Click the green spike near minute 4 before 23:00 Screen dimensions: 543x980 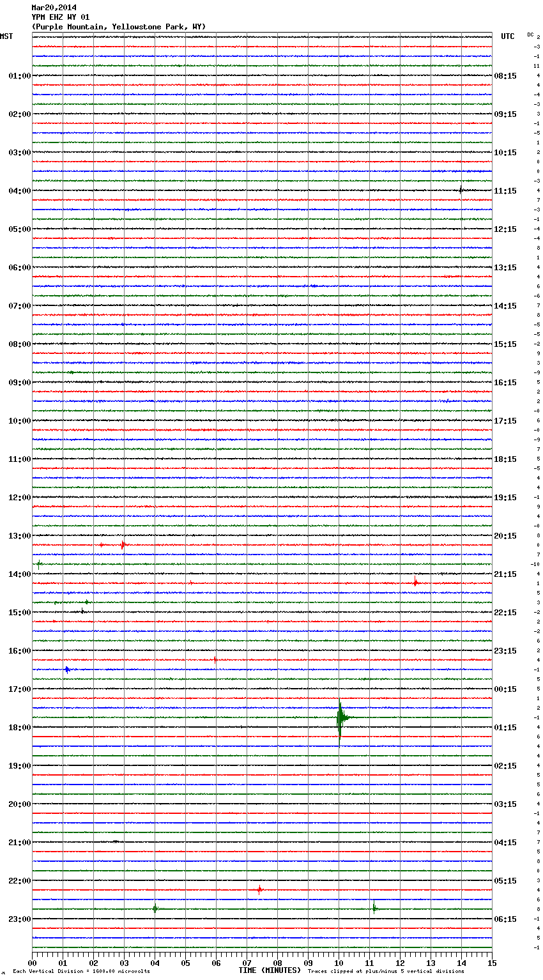[x=155, y=908]
